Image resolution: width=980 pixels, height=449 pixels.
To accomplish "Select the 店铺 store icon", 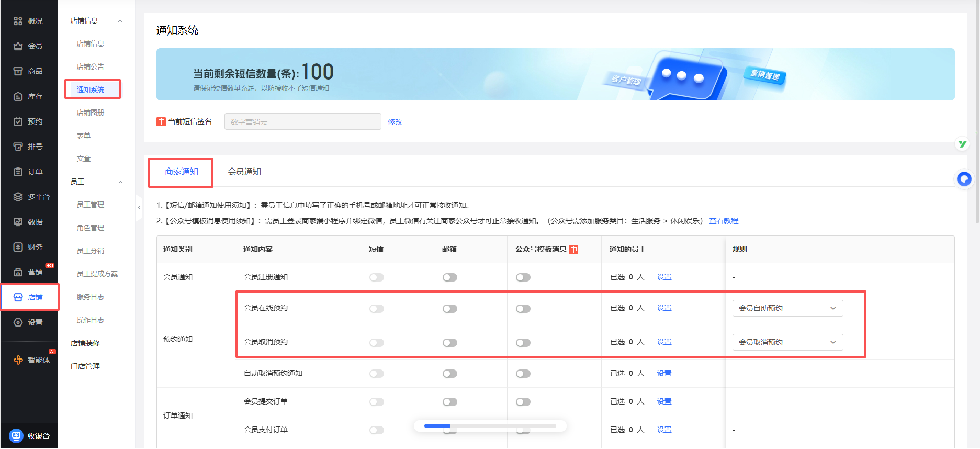I will point(18,297).
